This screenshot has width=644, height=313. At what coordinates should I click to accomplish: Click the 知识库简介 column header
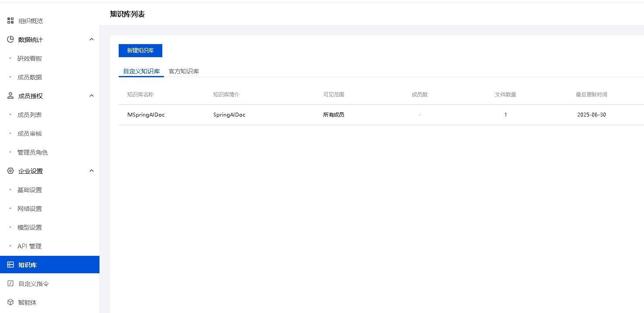[226, 95]
